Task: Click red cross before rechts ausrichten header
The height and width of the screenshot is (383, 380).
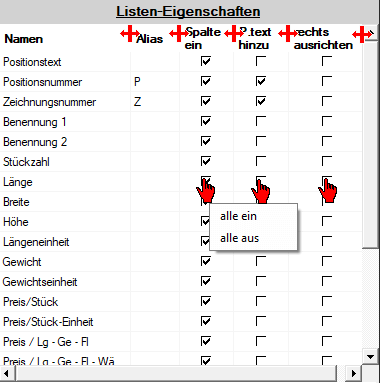Action: click(x=288, y=33)
